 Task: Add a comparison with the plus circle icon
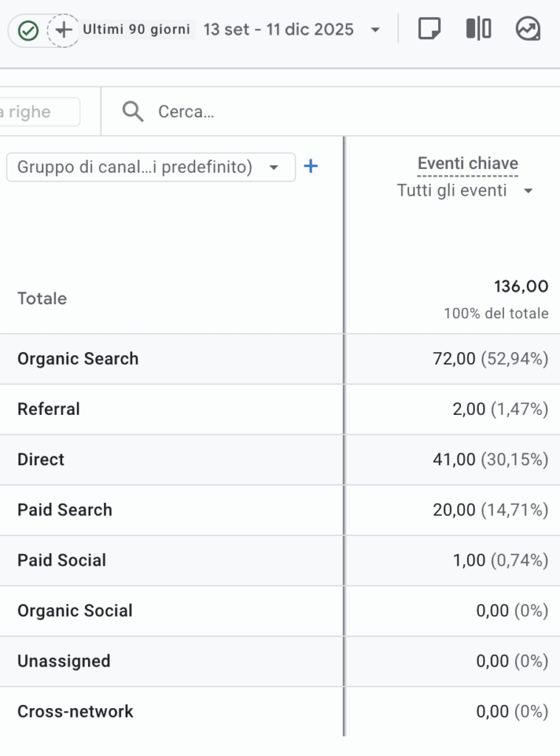click(64, 30)
